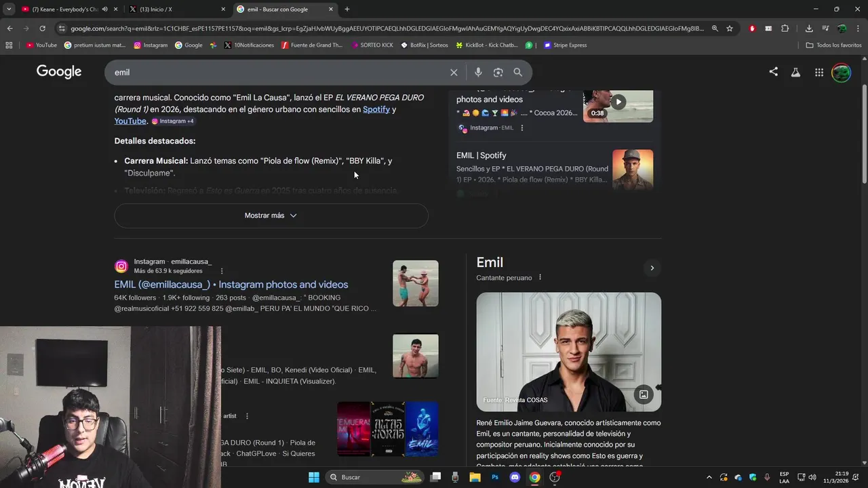Open Chrome extensions puzzle menu

785,28
